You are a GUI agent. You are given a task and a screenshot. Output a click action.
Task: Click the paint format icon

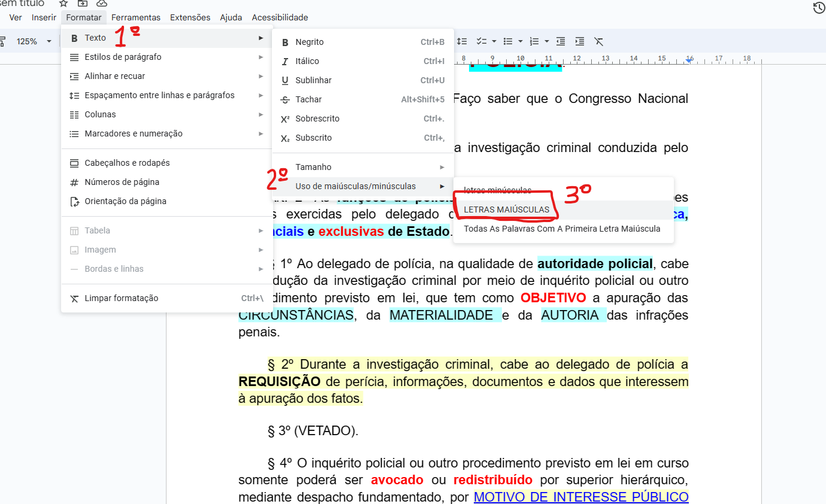pyautogui.click(x=2, y=41)
